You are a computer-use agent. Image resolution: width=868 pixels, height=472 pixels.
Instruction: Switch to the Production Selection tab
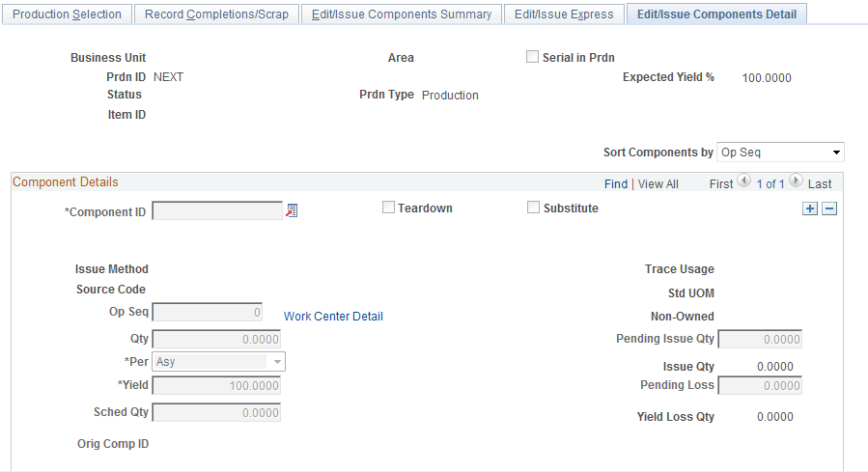click(67, 14)
